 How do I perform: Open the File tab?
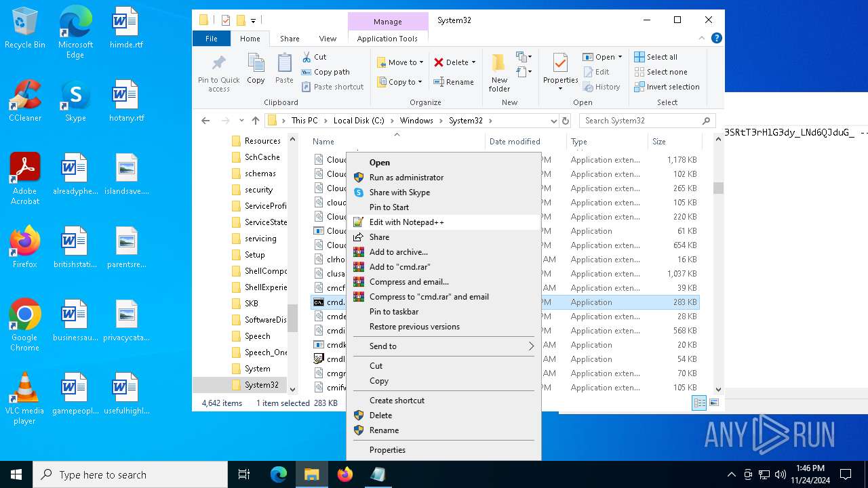212,39
